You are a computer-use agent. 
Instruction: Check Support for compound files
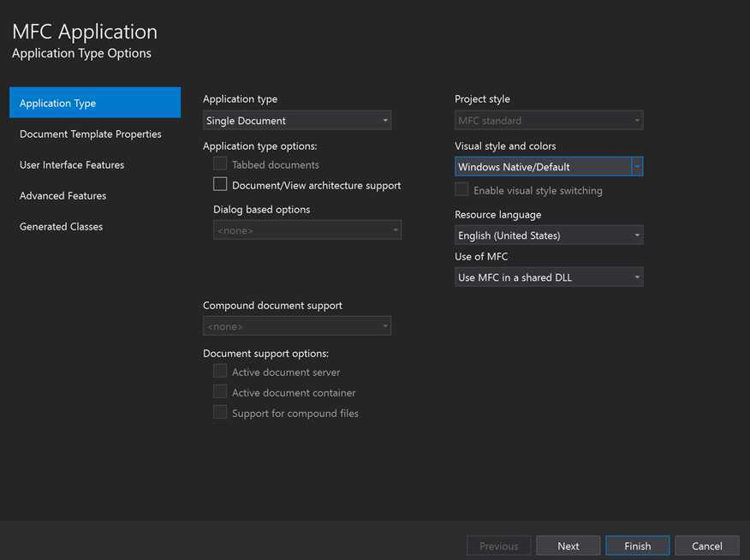pos(220,412)
